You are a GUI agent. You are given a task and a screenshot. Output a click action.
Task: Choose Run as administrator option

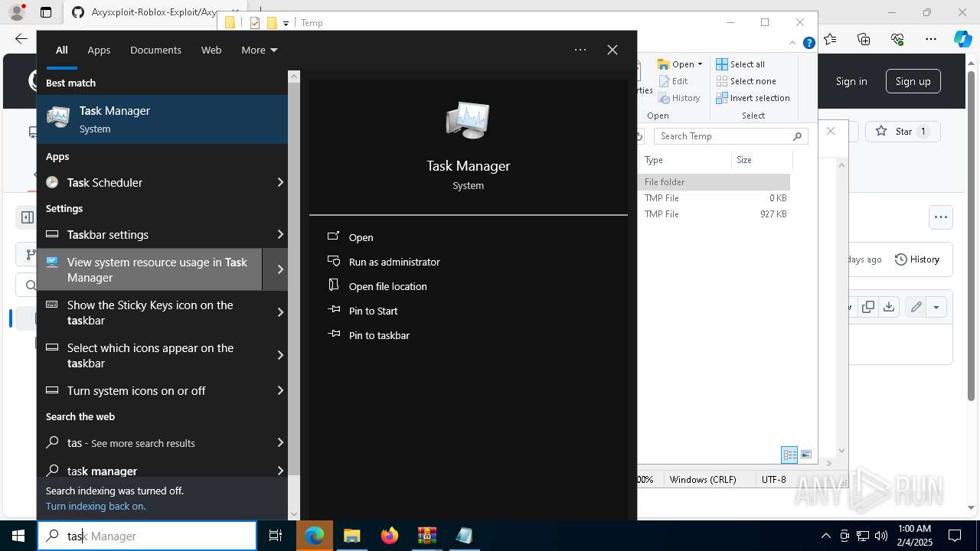[394, 262]
